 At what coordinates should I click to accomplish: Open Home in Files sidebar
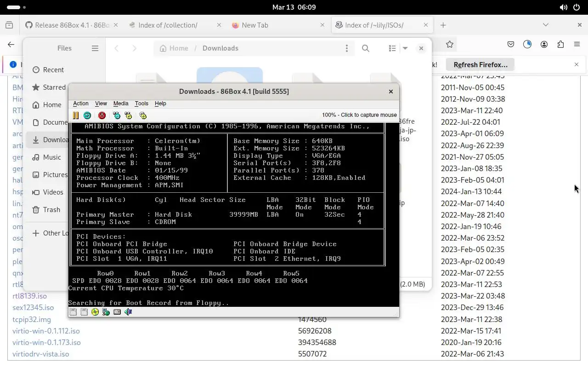click(47, 105)
